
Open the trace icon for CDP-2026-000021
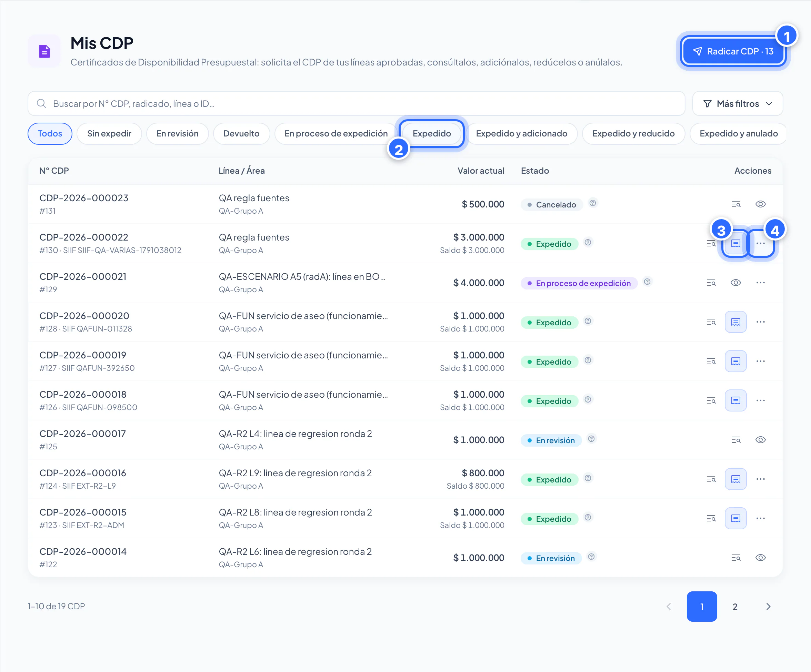[x=711, y=283]
